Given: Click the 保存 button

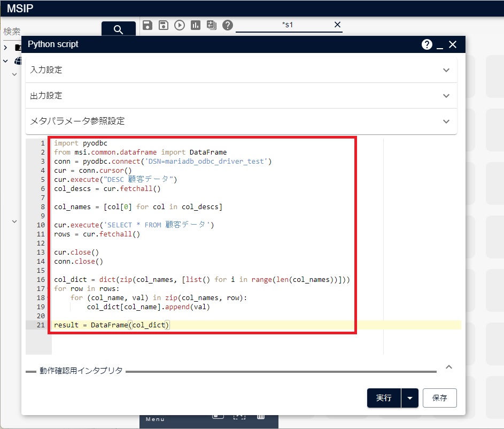Looking at the screenshot, I should 439,398.
